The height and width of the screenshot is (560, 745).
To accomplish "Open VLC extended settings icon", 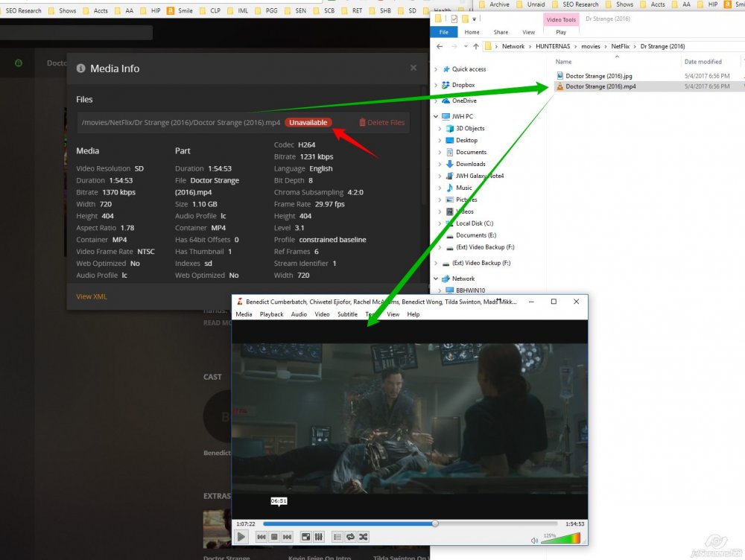I will (318, 537).
